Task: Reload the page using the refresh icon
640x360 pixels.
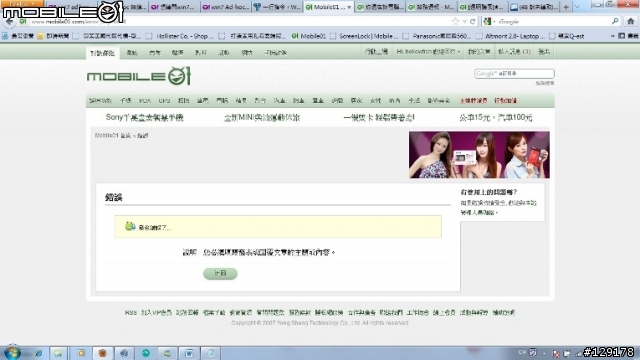Action: [x=473, y=21]
